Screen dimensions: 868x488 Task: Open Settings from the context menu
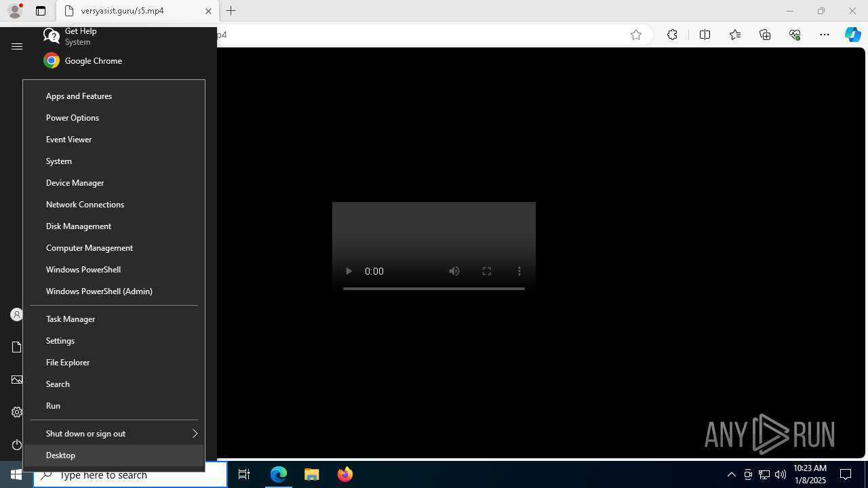(114, 341)
